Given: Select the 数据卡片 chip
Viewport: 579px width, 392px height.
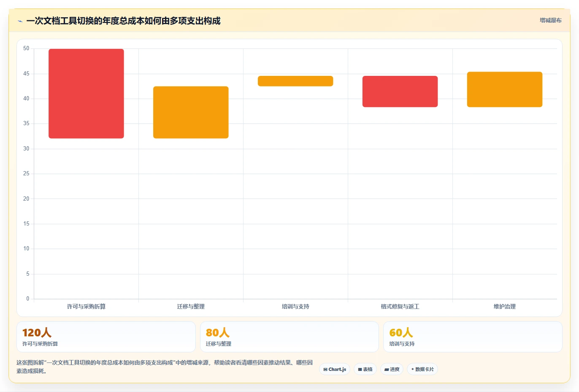Looking at the screenshot, I should tap(422, 369).
